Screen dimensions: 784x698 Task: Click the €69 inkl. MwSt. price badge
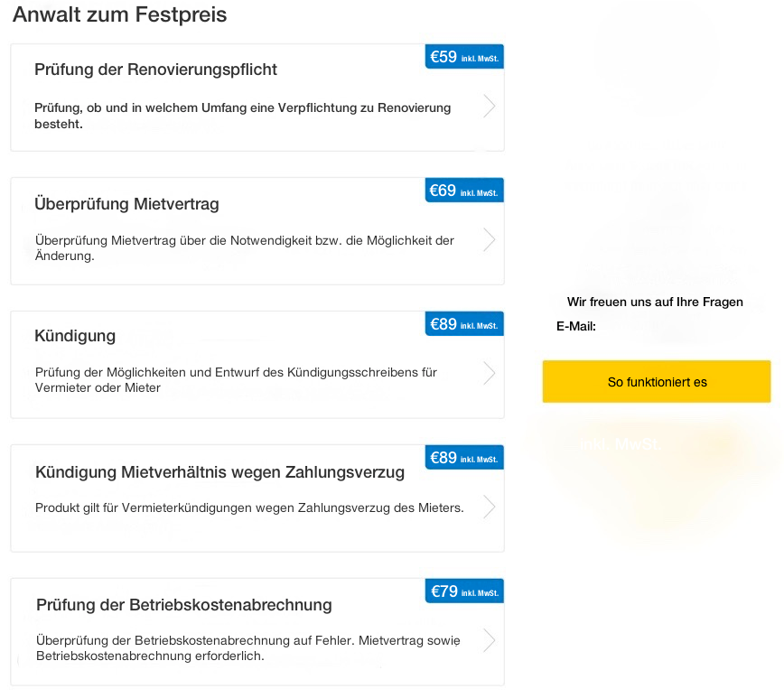464,191
